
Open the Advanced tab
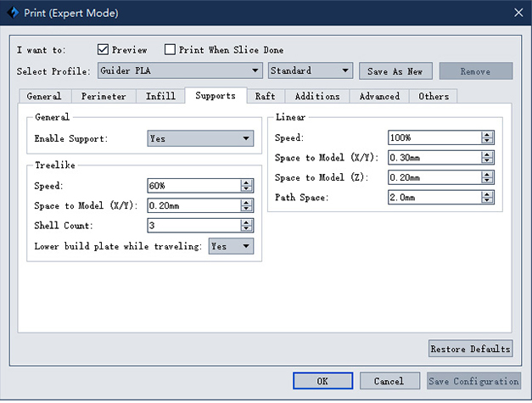coord(379,97)
